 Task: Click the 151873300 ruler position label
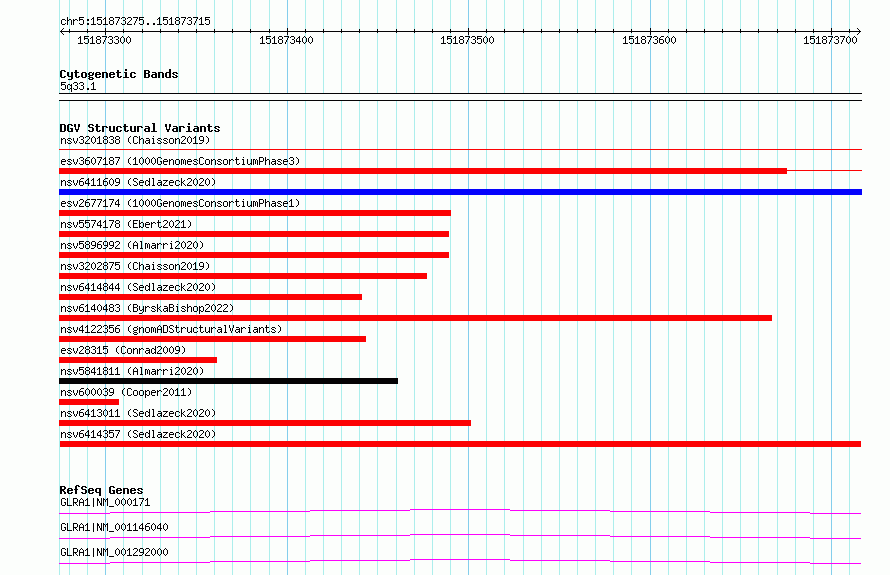pyautogui.click(x=104, y=40)
